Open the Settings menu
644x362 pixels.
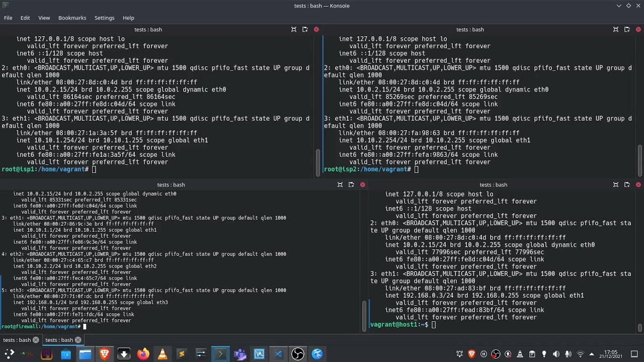coord(104,18)
